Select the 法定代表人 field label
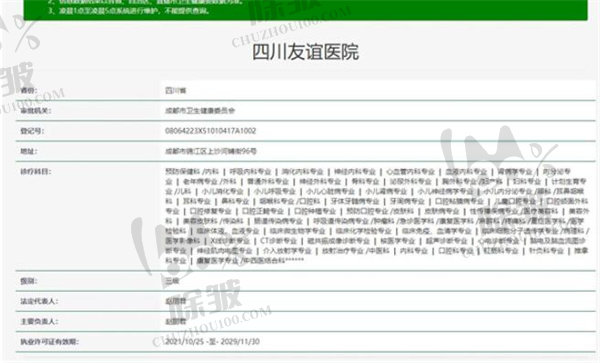This screenshot has width=600, height=363. pos(39,301)
